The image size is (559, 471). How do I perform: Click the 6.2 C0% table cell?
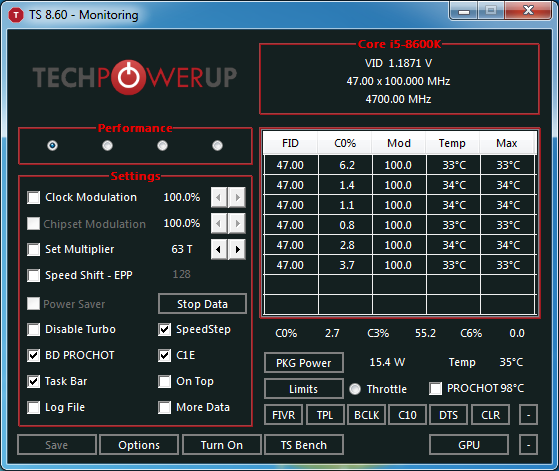(346, 165)
